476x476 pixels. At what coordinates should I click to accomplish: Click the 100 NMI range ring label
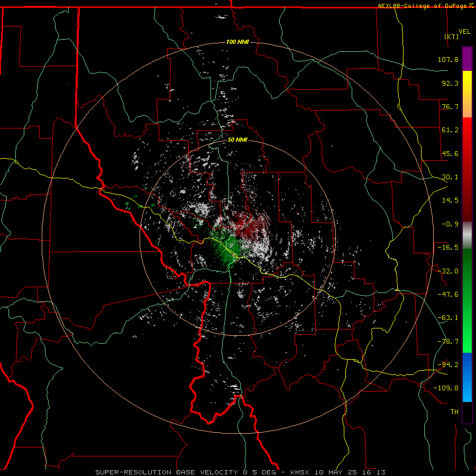point(237,42)
